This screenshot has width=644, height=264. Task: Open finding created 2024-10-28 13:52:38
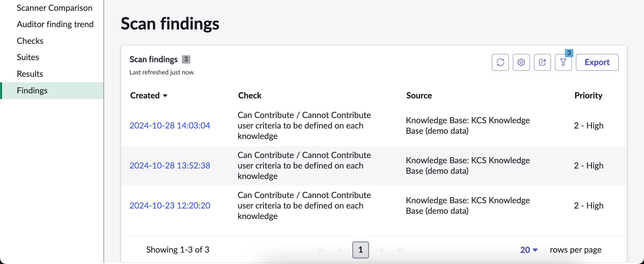(170, 166)
